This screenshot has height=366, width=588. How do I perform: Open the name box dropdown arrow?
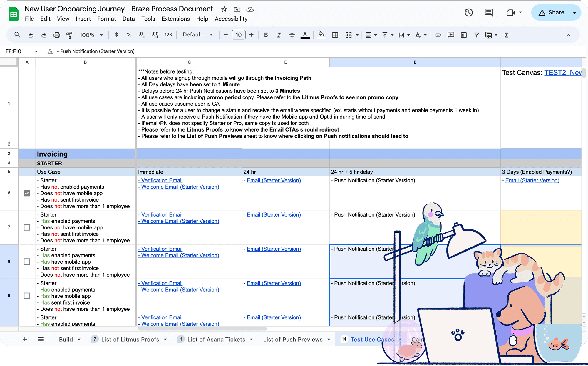coord(36,51)
